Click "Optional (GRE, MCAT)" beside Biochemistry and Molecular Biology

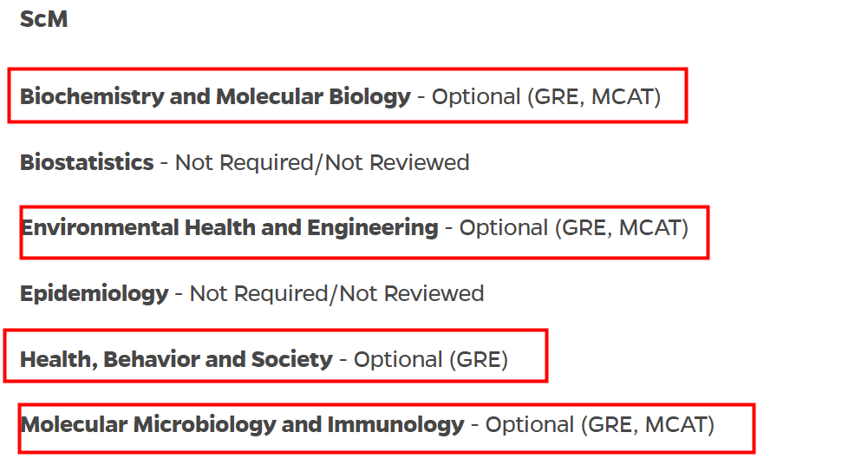pos(546,96)
